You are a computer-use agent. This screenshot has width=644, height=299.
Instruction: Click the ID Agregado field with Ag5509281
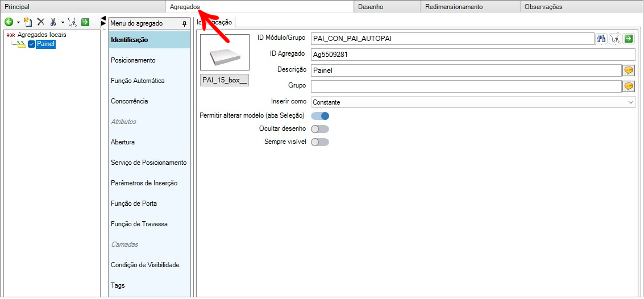coord(473,54)
